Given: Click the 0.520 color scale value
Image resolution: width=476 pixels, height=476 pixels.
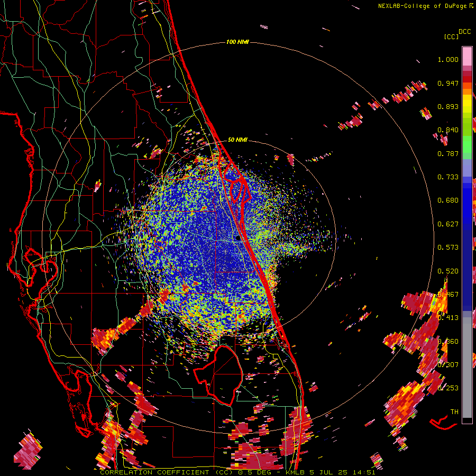Looking at the screenshot, I should 448,271.
